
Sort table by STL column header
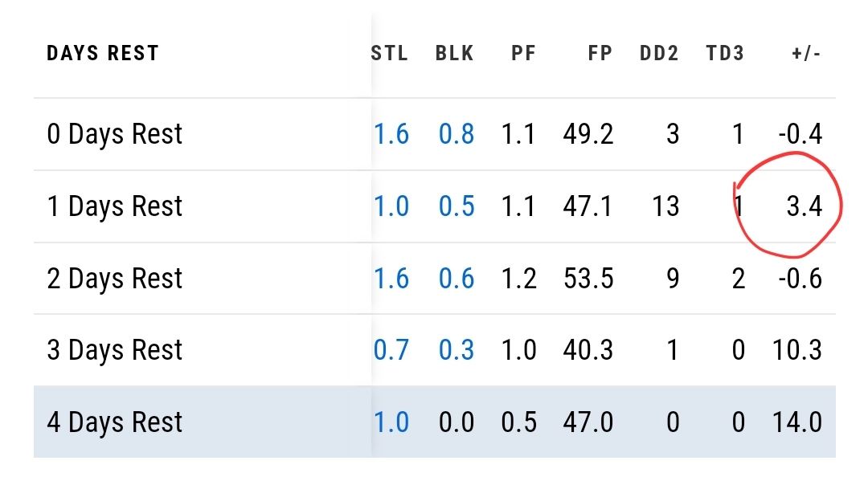click(390, 54)
